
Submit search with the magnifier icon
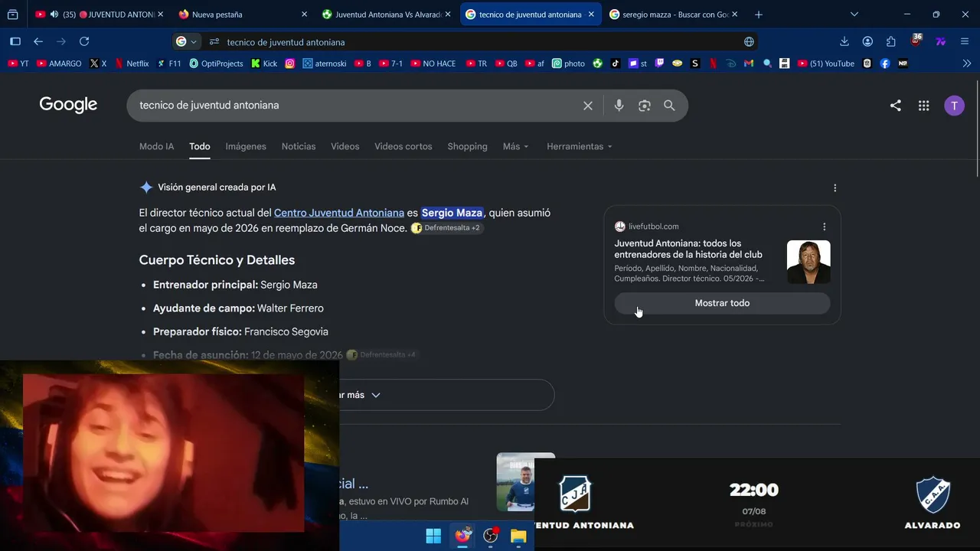(669, 106)
